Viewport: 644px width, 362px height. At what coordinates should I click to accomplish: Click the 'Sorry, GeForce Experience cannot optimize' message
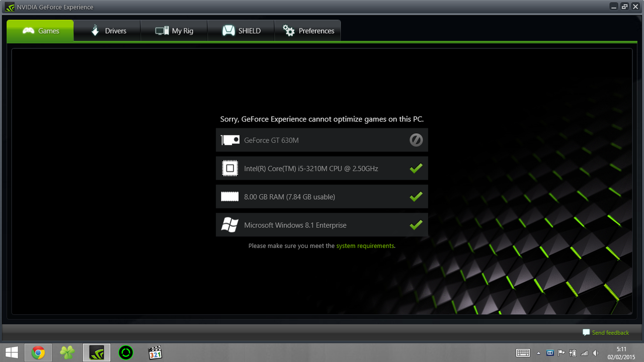(322, 119)
